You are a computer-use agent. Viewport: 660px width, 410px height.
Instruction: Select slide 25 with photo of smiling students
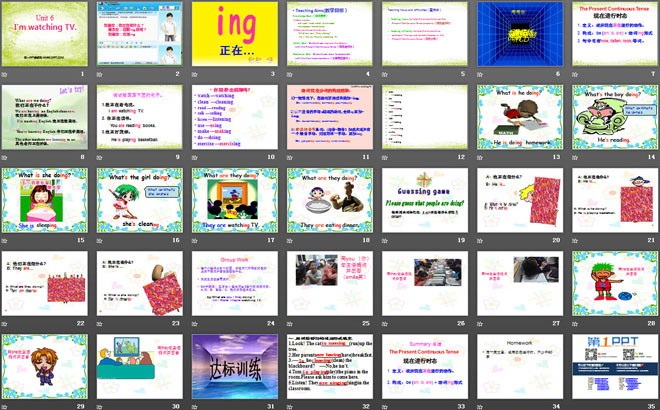pyautogui.click(x=330, y=283)
